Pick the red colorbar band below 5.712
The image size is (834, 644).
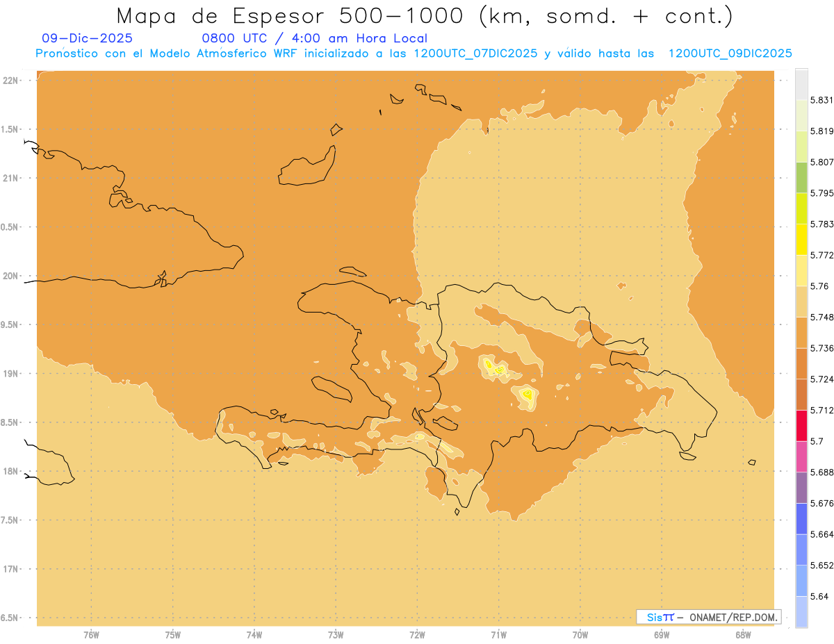(801, 426)
